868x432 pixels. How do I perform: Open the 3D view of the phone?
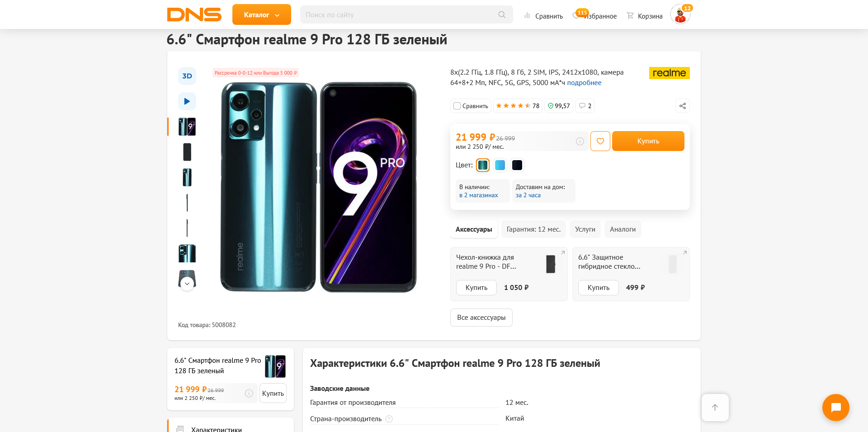pyautogui.click(x=187, y=76)
